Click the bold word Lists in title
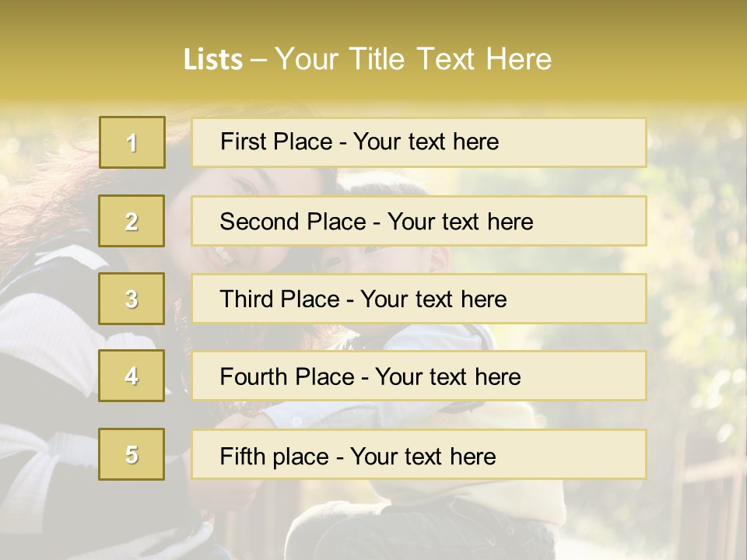Screen dimensions: 747x560 [213, 60]
